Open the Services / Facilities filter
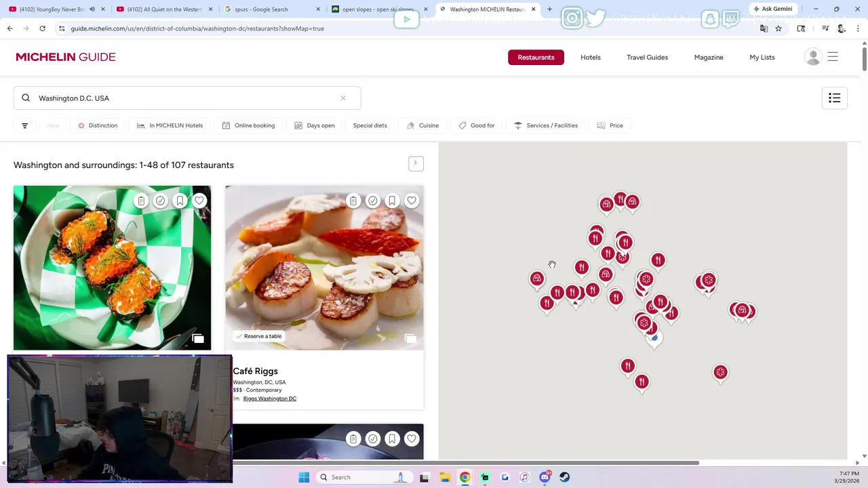 coord(546,125)
